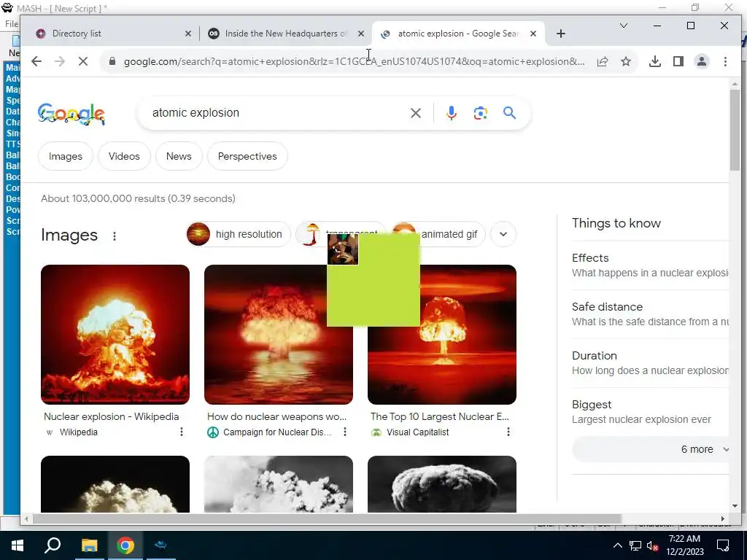Viewport: 747px width, 560px height.
Task: Open Chrome's three-dot menu
Action: click(x=725, y=61)
